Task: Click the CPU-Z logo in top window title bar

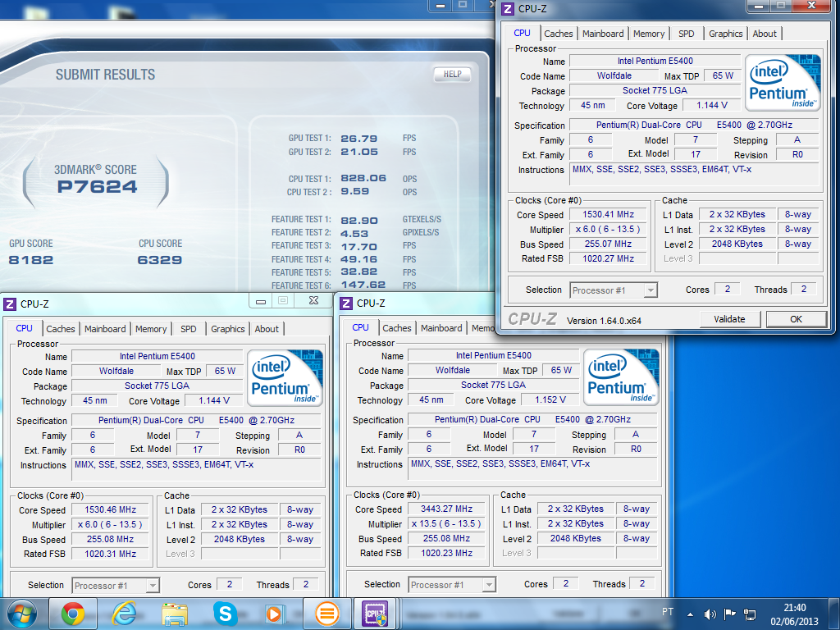Action: (507, 8)
